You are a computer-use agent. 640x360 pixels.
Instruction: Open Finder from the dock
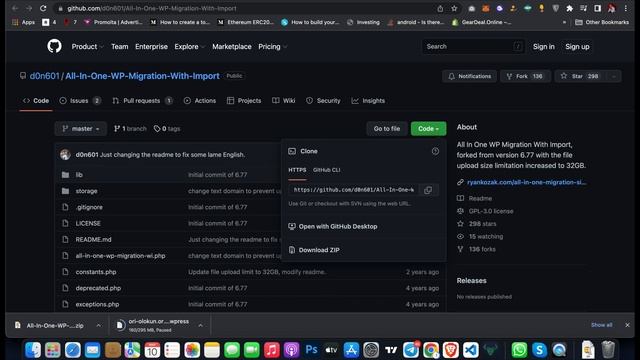(33, 350)
